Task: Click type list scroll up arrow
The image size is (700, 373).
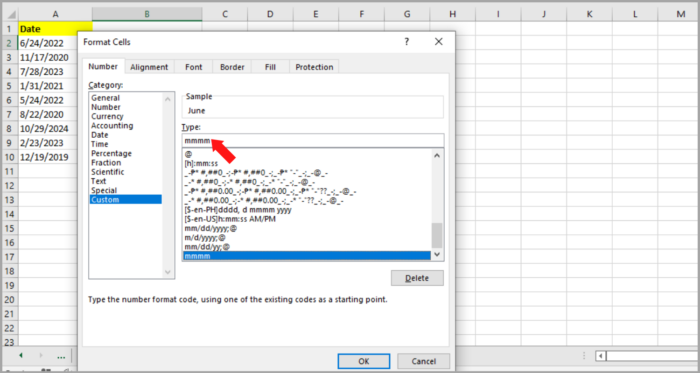Action: 437,156
